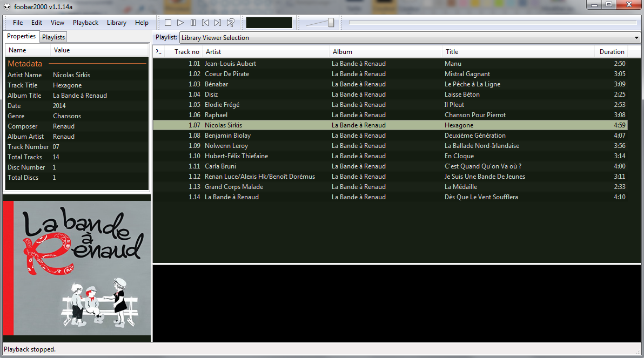Open the View menu
Image resolution: width=644 pixels, height=358 pixels.
click(x=57, y=23)
